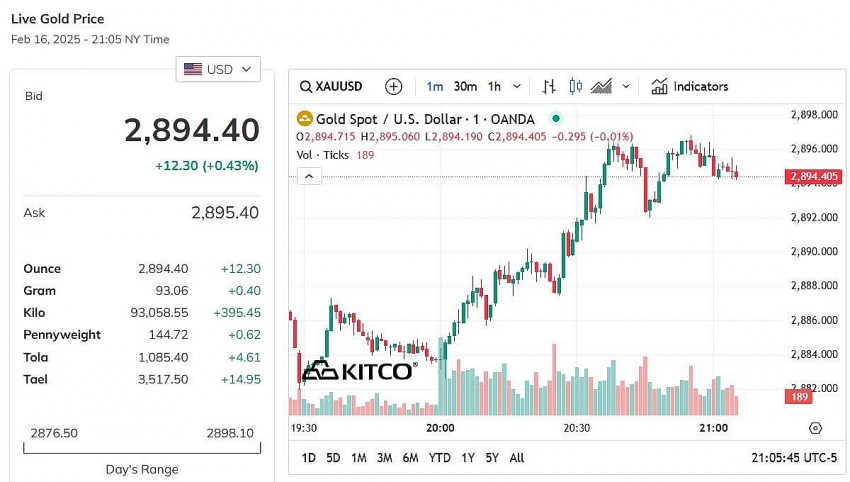Screen dimensions: 850x482
Task: Select the YTD date range
Action: tap(439, 458)
